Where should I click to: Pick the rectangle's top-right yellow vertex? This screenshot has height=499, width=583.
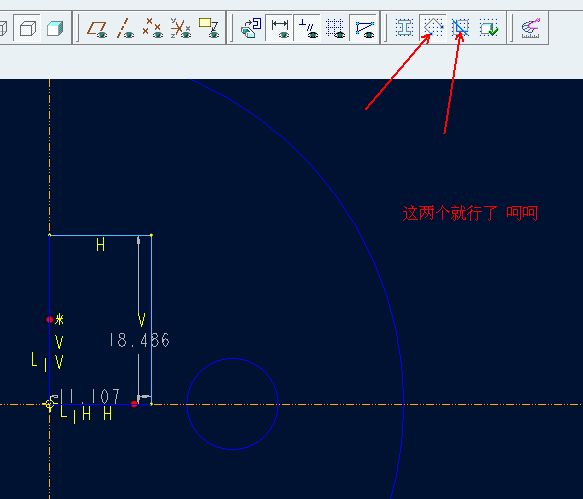[x=152, y=235]
